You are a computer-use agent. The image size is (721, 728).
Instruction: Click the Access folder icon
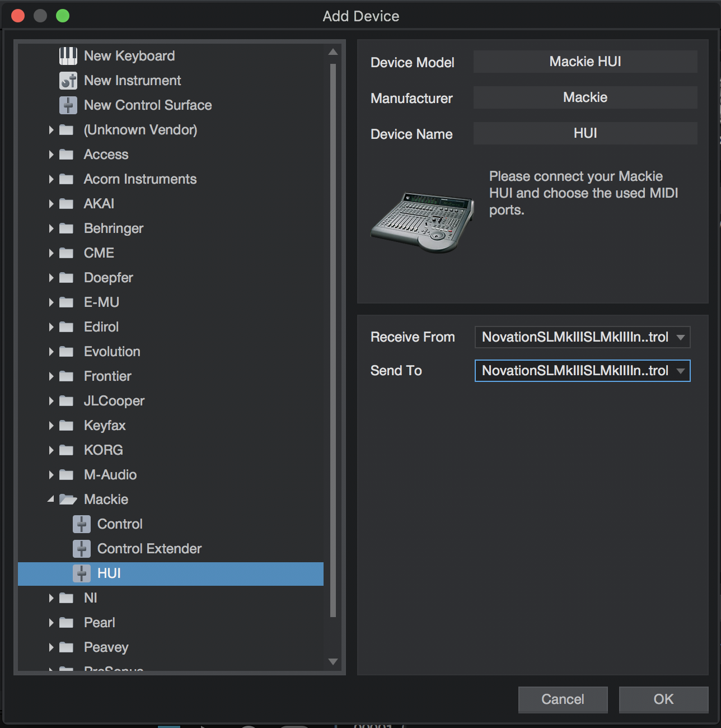(x=67, y=155)
